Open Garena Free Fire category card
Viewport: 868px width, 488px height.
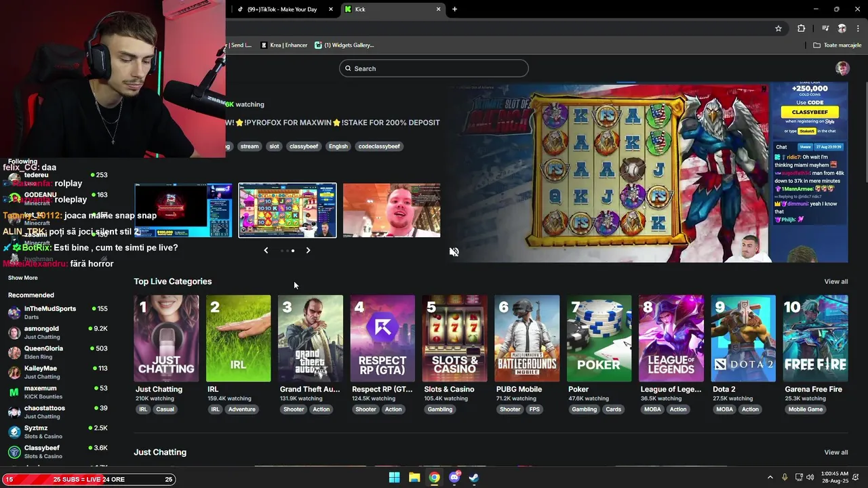click(815, 338)
